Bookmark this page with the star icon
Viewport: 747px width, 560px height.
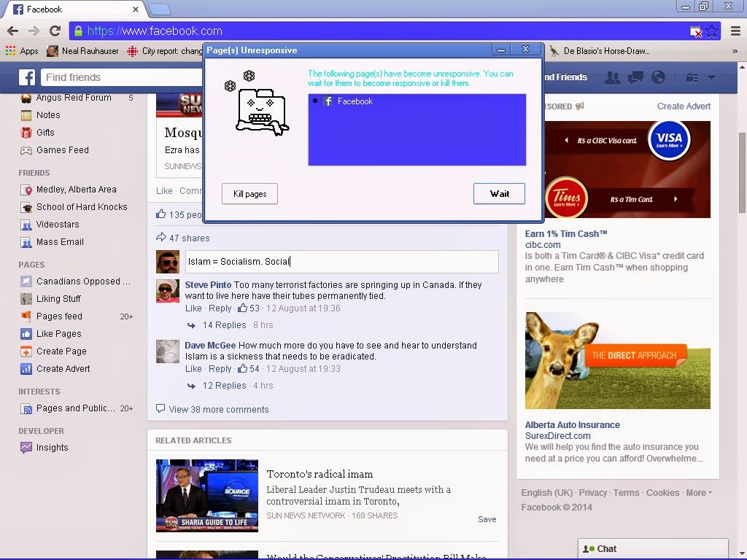(712, 31)
